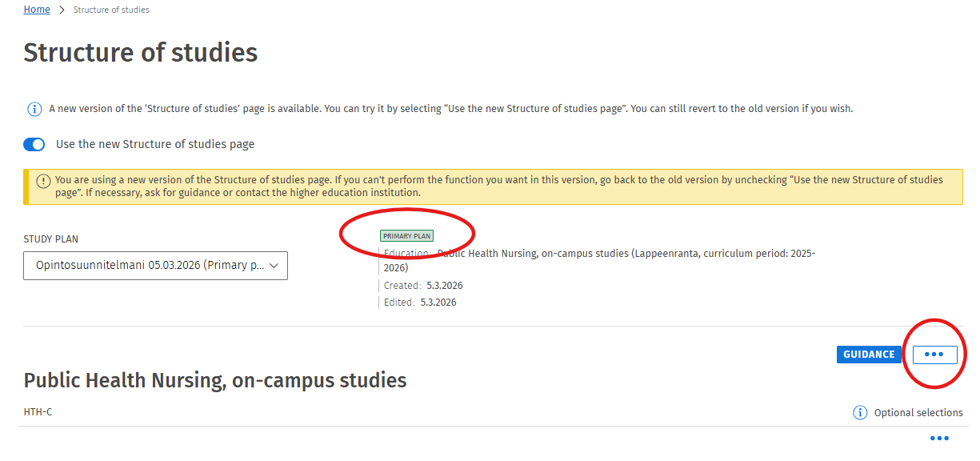
Task: Click the yellow new-version warning banner text
Action: (496, 186)
